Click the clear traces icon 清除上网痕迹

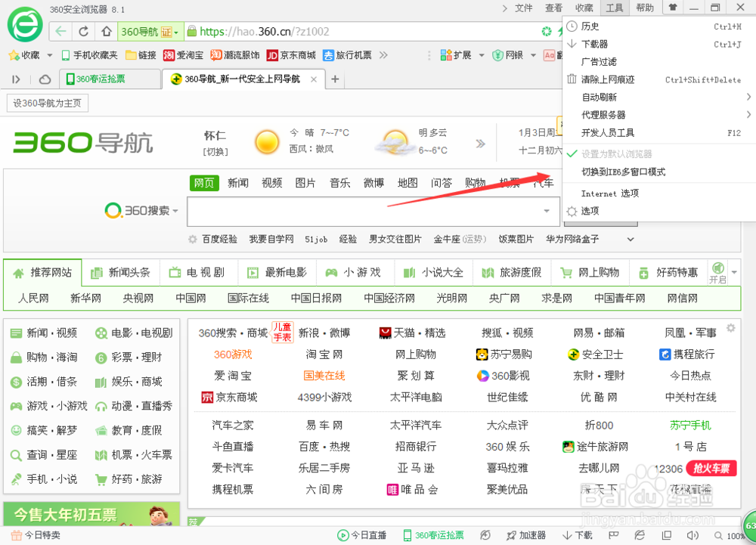[x=572, y=79]
